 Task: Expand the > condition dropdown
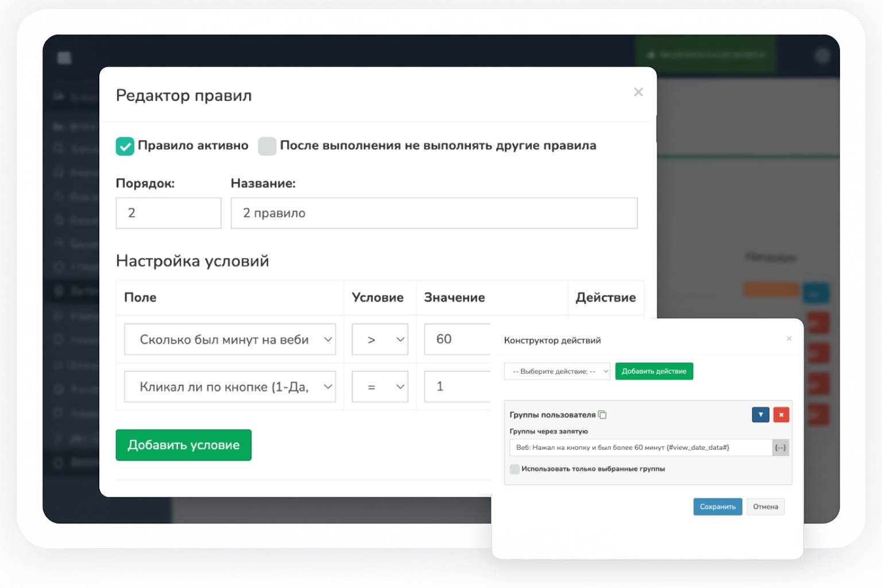tap(380, 339)
